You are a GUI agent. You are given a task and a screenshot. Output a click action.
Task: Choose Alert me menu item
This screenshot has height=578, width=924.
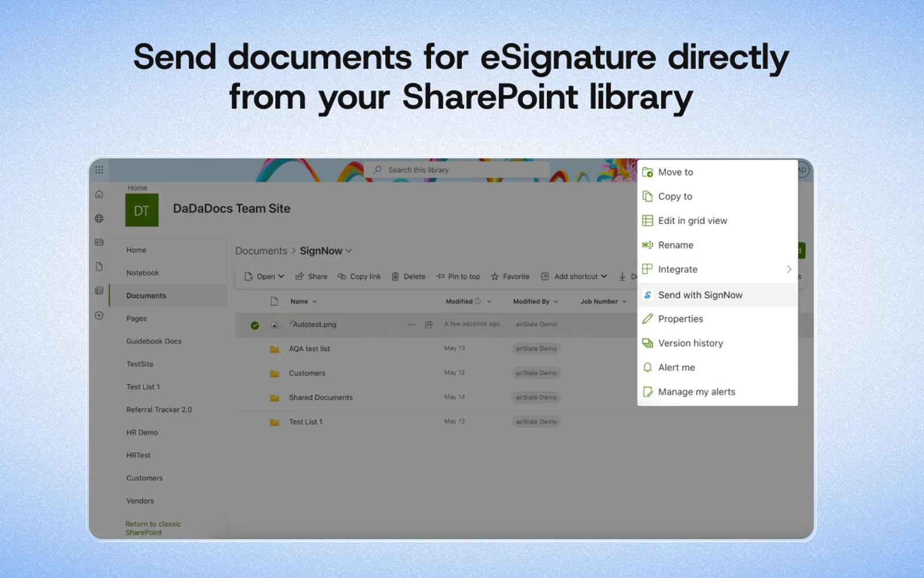tap(717, 368)
